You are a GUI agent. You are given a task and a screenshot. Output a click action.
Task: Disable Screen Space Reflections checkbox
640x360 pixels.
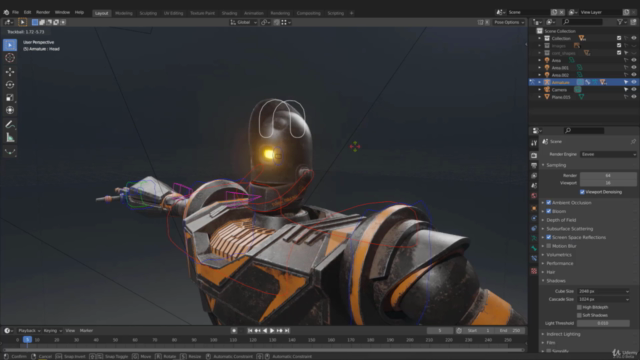pos(549,237)
